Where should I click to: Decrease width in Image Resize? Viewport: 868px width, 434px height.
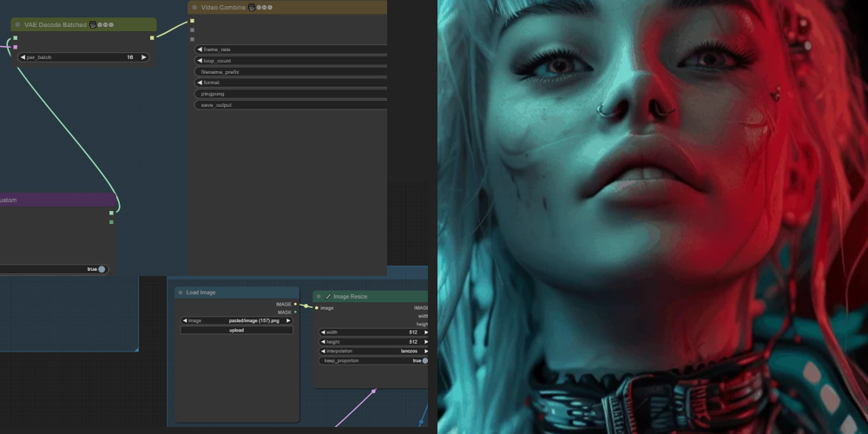323,332
